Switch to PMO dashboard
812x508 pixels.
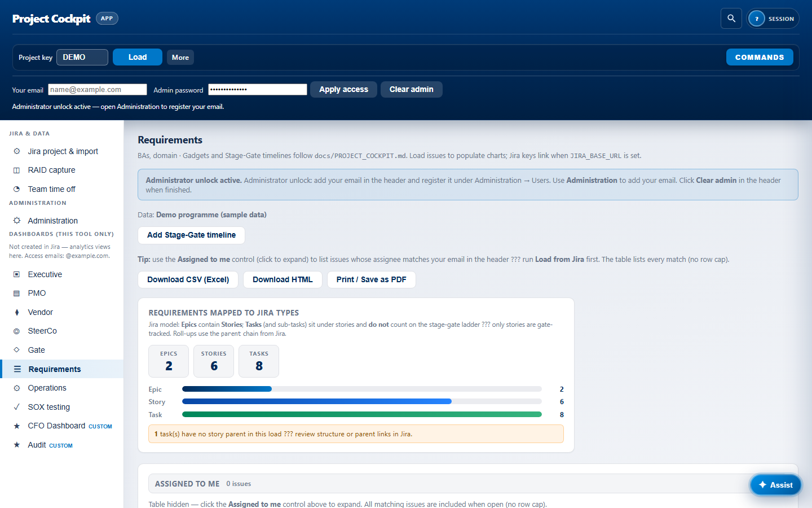[x=62, y=293]
